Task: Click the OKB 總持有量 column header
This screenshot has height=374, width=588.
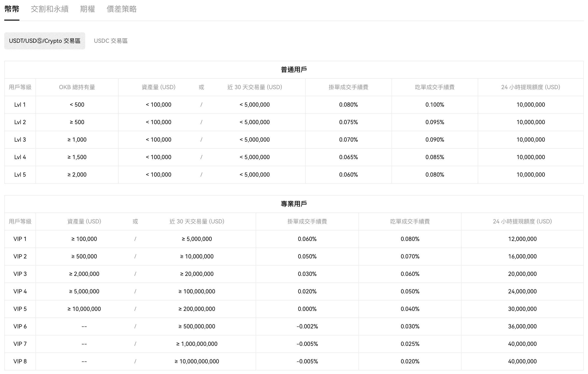Action: point(77,87)
